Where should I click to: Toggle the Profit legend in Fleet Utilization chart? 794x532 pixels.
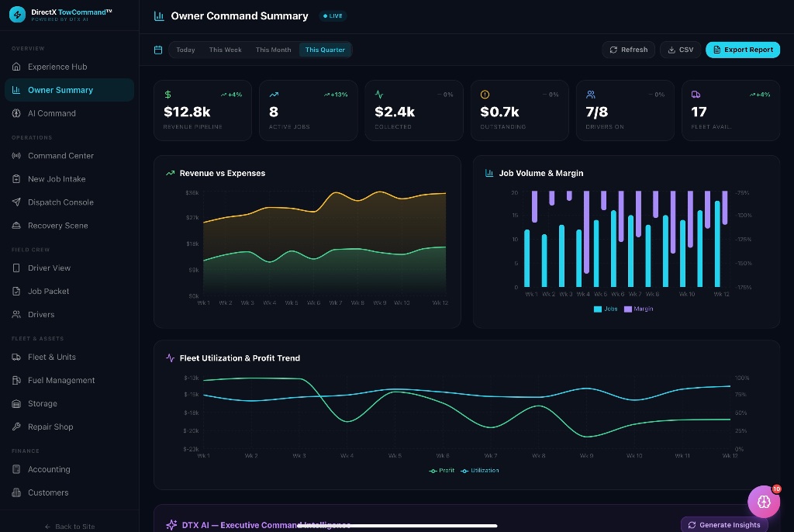441,470
